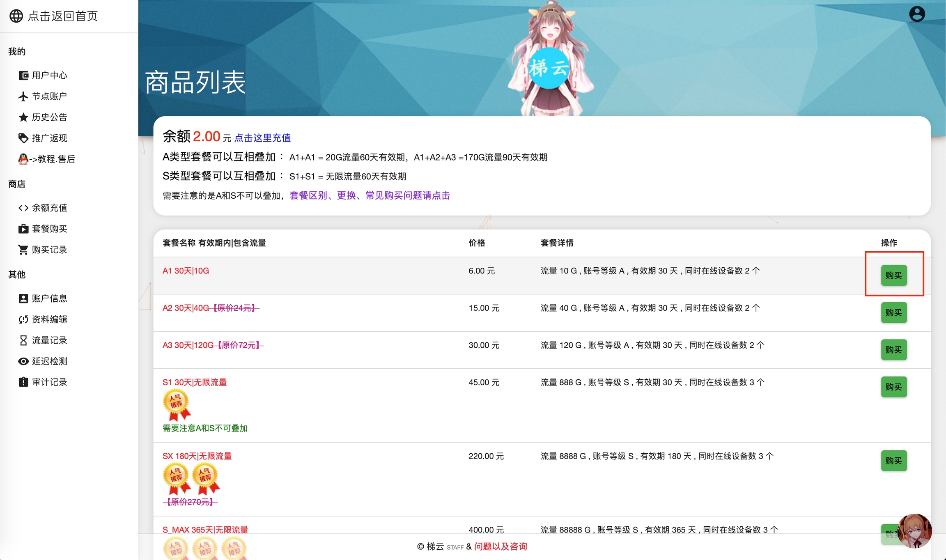Click the shopping cart icon for 购买记录
Image resolution: width=946 pixels, height=560 pixels.
tap(23, 250)
